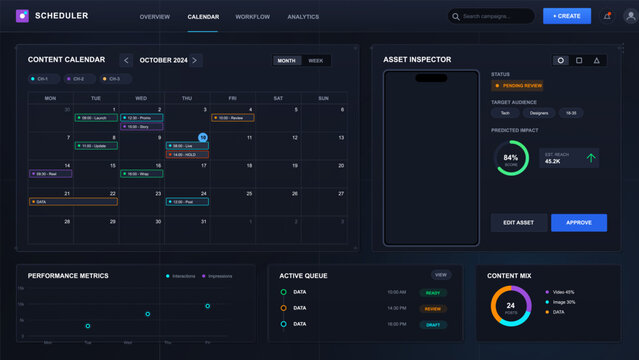Viewport: 639px width, 360px height.
Task: Go to the next month
Action: tap(195, 60)
